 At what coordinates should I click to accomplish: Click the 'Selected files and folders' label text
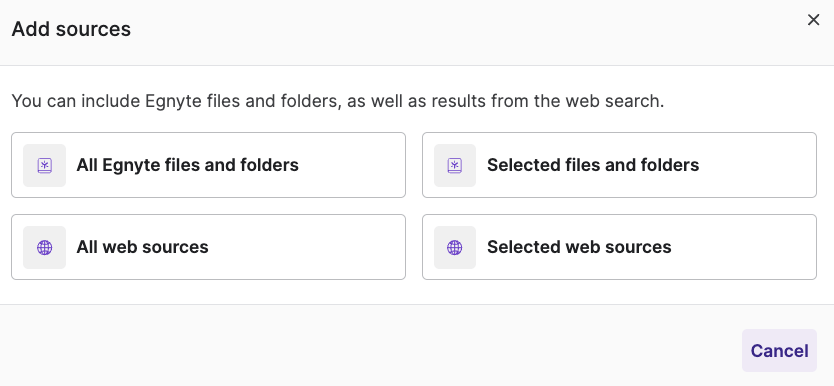(x=593, y=165)
